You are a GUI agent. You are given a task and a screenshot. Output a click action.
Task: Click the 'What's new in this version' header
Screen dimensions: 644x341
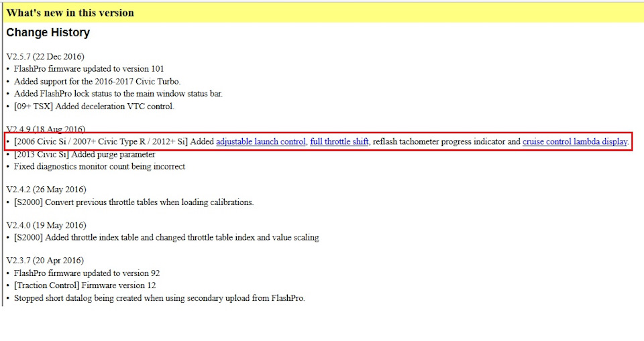[70, 13]
